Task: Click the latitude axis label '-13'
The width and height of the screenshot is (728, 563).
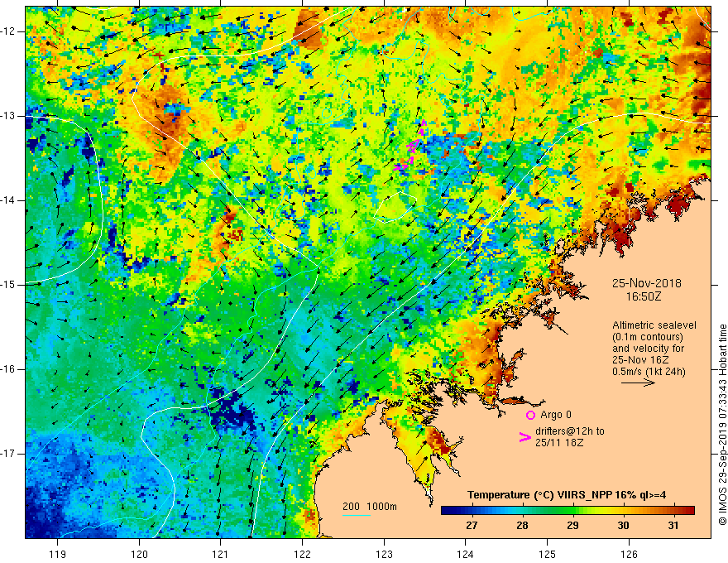Action: pos(8,116)
